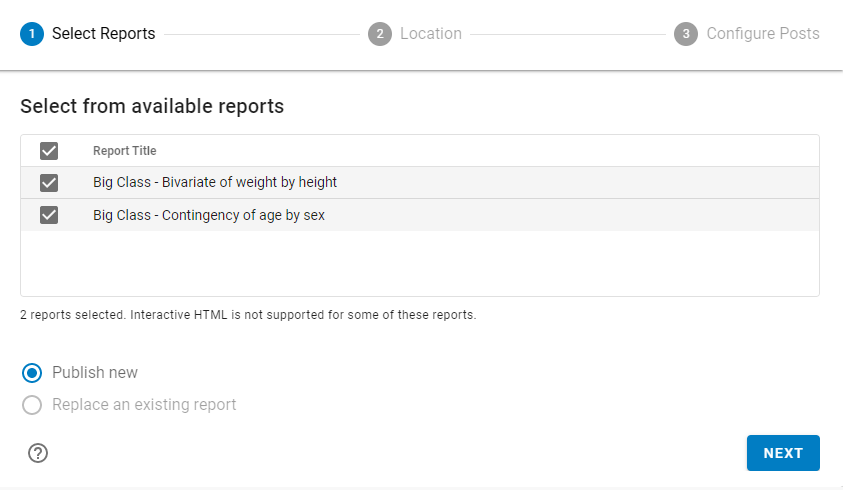Click the '2 reports selected' status message

[x=248, y=315]
